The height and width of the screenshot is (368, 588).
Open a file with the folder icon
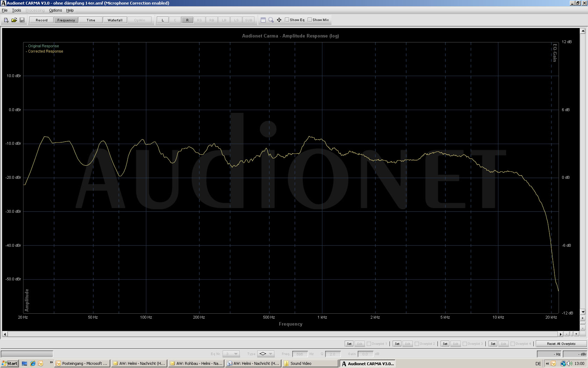[x=14, y=20]
